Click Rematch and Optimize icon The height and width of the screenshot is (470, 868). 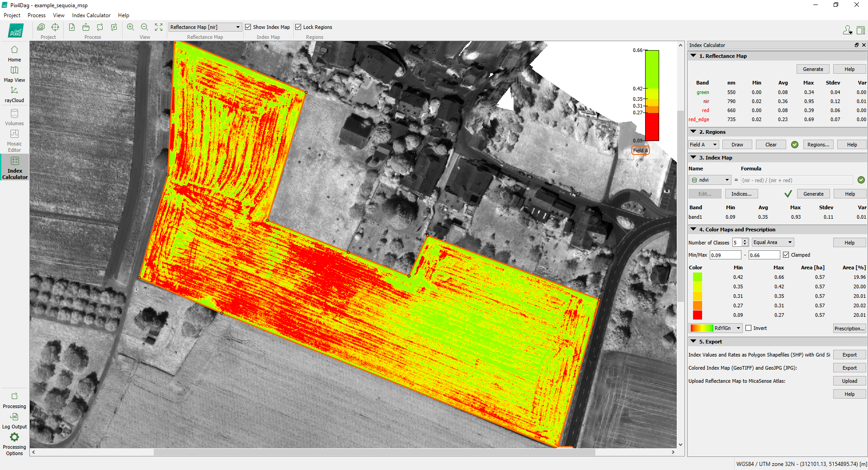[x=114, y=27]
